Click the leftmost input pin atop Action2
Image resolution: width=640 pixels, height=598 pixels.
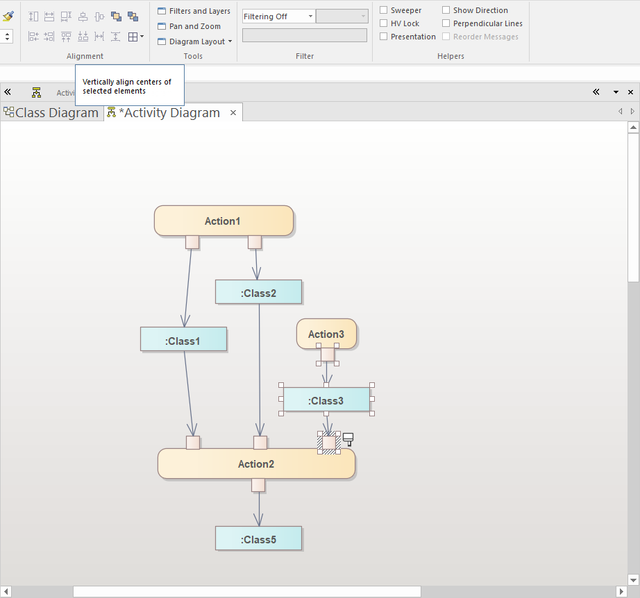[x=193, y=442]
